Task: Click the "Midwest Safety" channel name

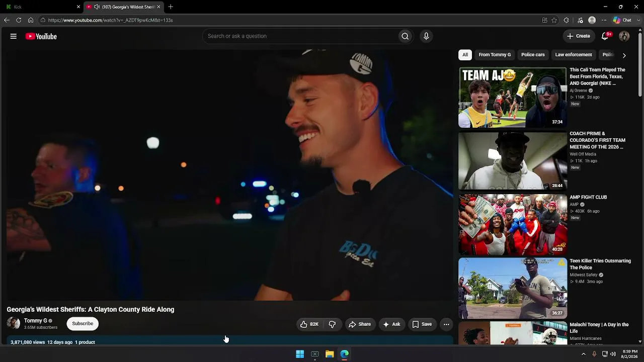Action: click(584, 275)
